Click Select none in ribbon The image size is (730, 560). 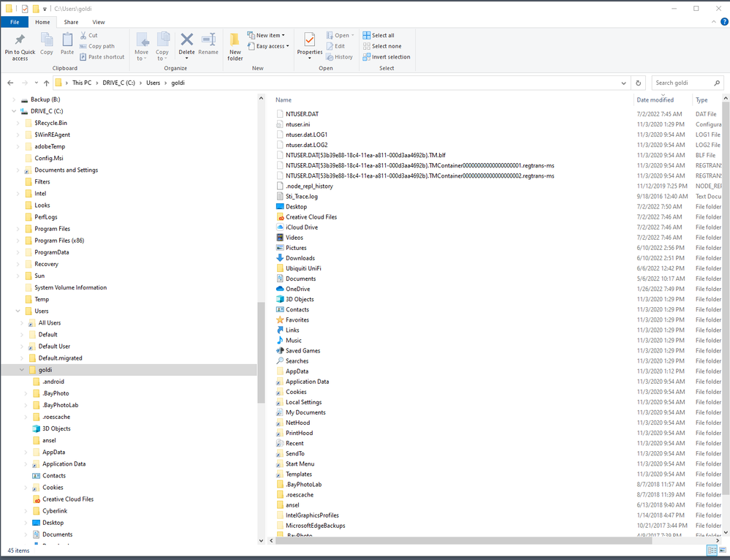pos(382,46)
